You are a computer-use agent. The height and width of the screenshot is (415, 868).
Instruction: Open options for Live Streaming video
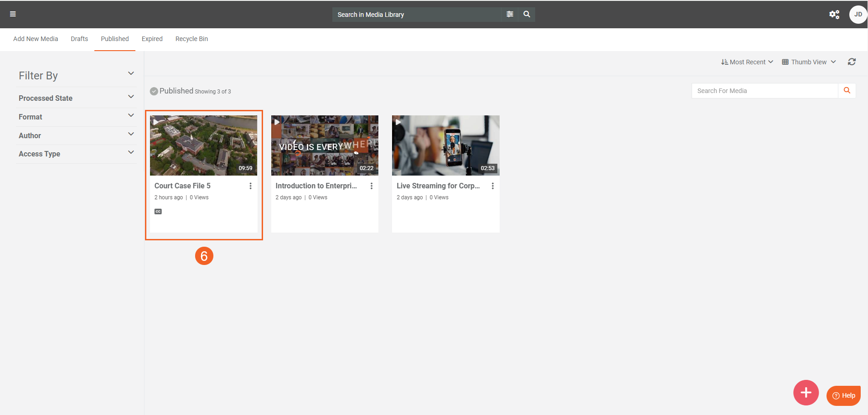pos(492,186)
